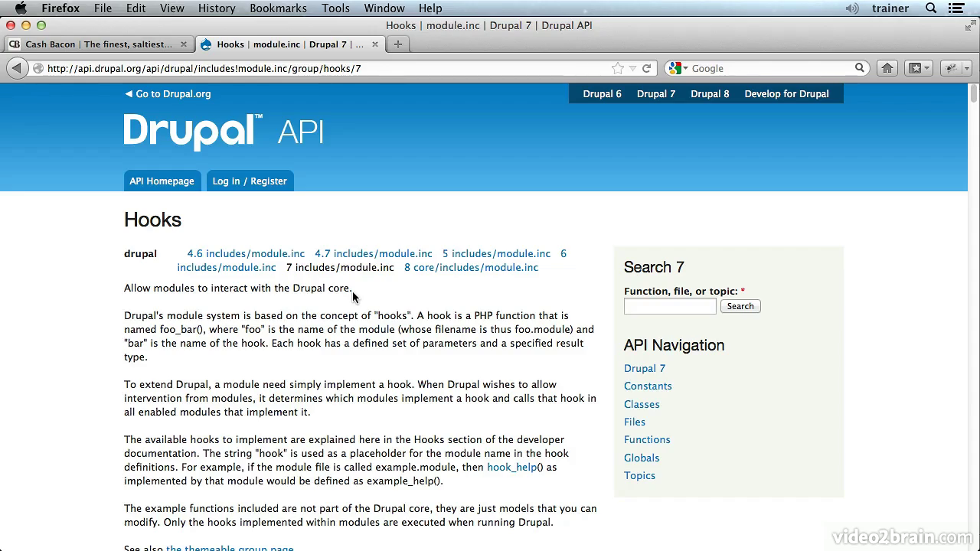
Task: Open the bookmarks menu toolbar button
Action: [x=918, y=68]
